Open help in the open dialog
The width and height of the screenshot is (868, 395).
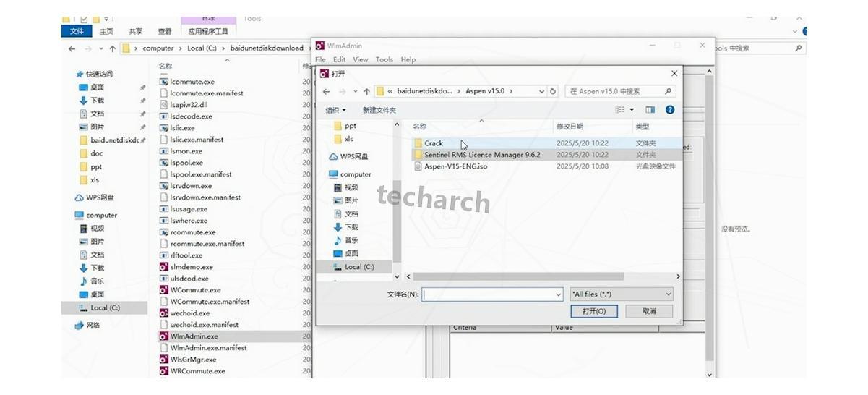click(669, 110)
